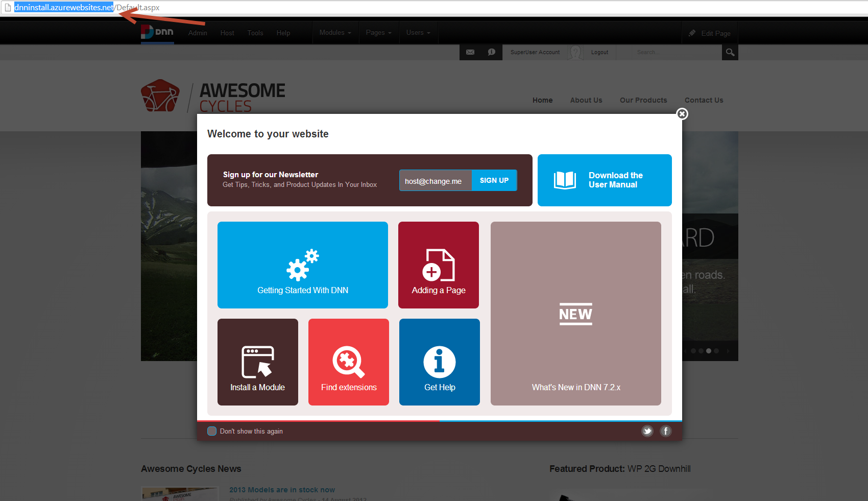Click Edit Page text button
Image resolution: width=868 pixels, height=501 pixels.
pyautogui.click(x=716, y=33)
